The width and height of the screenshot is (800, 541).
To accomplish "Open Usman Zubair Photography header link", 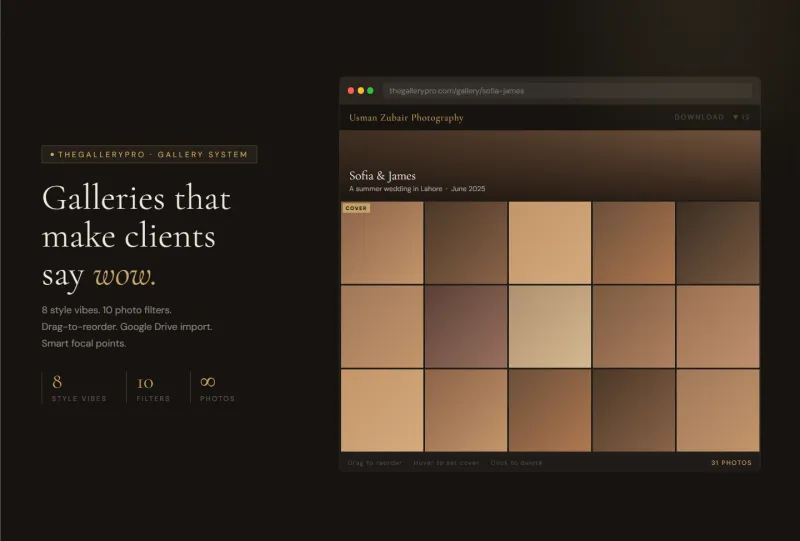I will (406, 117).
